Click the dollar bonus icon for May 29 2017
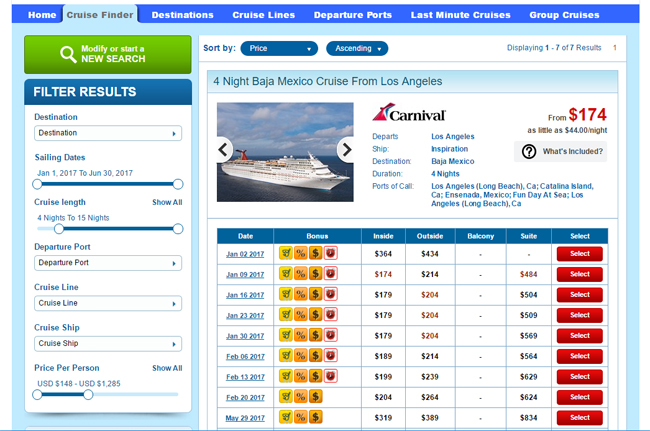 pos(315,417)
